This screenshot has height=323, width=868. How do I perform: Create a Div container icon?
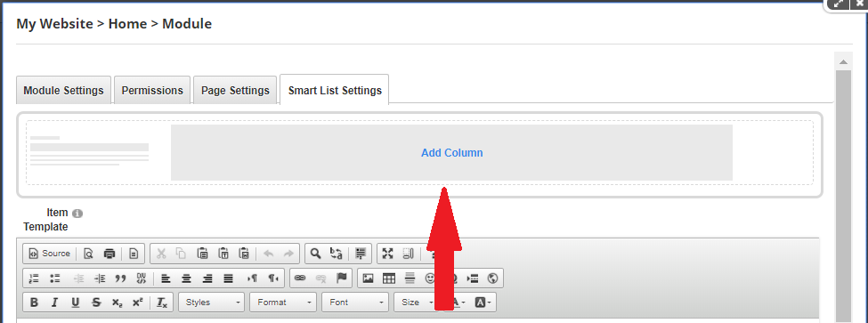(141, 279)
